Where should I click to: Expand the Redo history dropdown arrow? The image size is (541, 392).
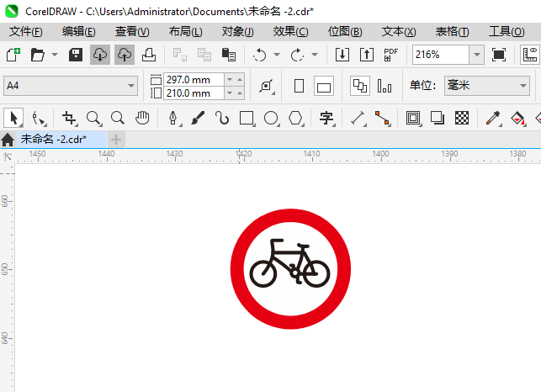point(315,55)
